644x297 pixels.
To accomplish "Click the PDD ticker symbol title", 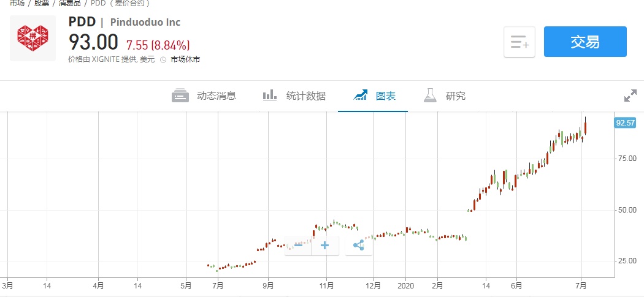I will [82, 22].
